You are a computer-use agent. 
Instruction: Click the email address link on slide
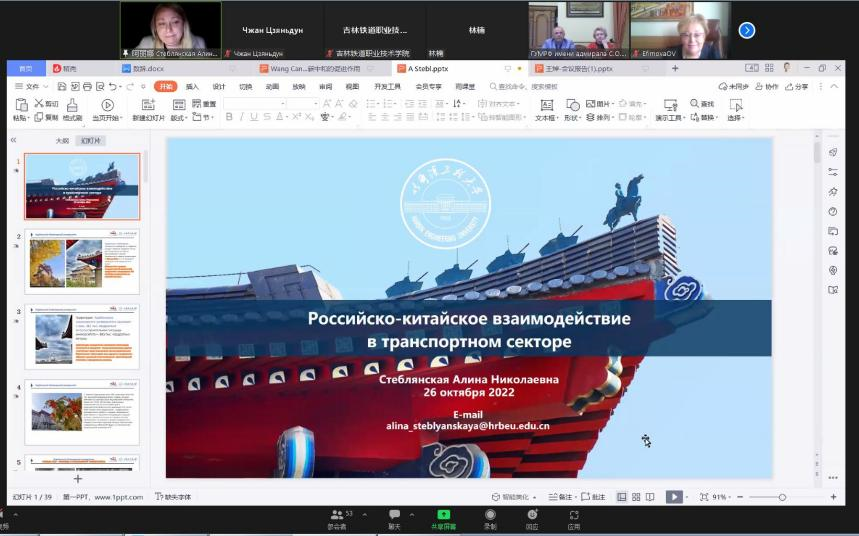coord(467,426)
